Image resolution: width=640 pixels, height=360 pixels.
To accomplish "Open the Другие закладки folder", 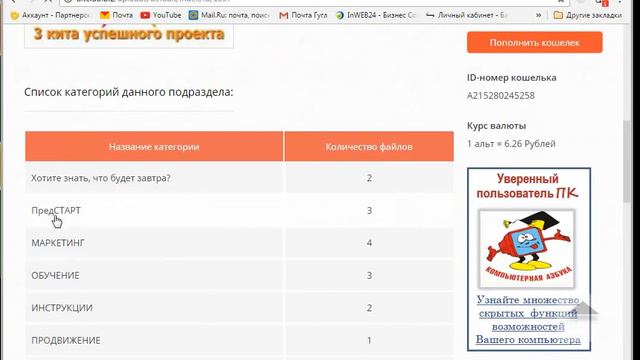I will pos(588,15).
